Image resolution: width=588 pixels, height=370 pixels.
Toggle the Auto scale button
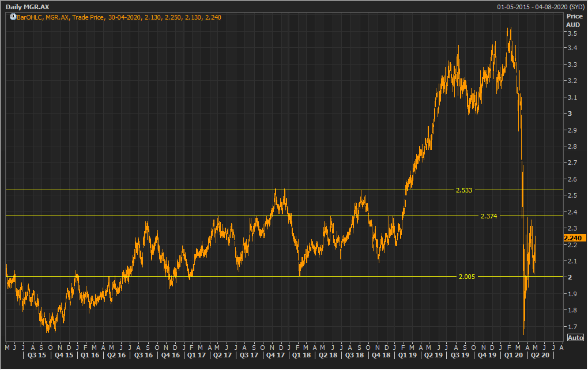pos(575,338)
